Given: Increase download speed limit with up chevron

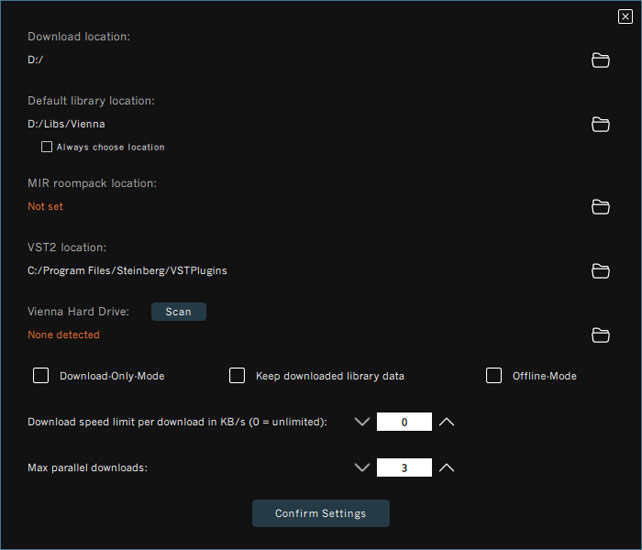Looking at the screenshot, I should (447, 422).
